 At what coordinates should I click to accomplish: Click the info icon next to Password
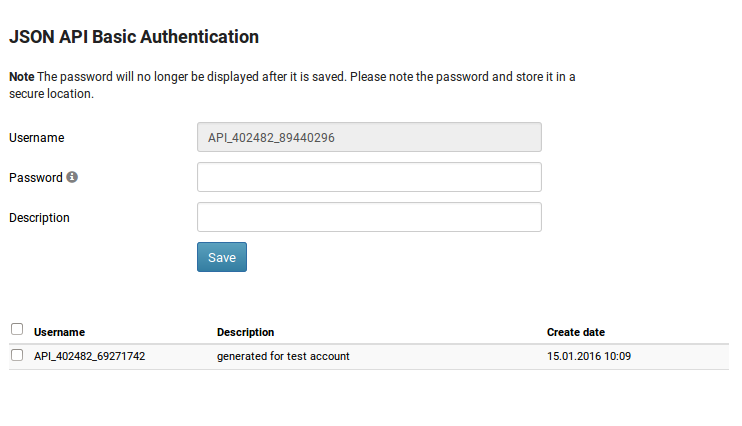pyautogui.click(x=72, y=178)
